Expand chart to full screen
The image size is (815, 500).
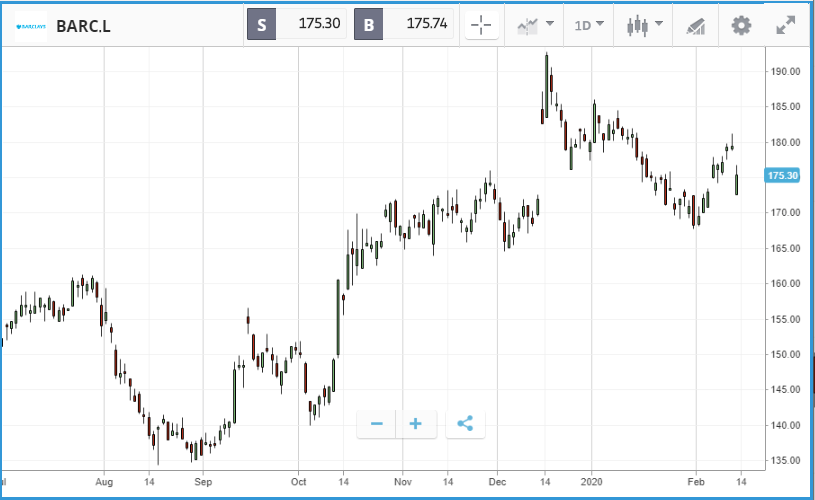(785, 25)
